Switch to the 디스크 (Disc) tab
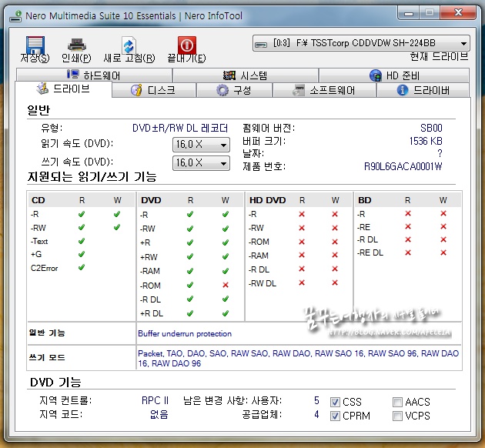 (154, 90)
